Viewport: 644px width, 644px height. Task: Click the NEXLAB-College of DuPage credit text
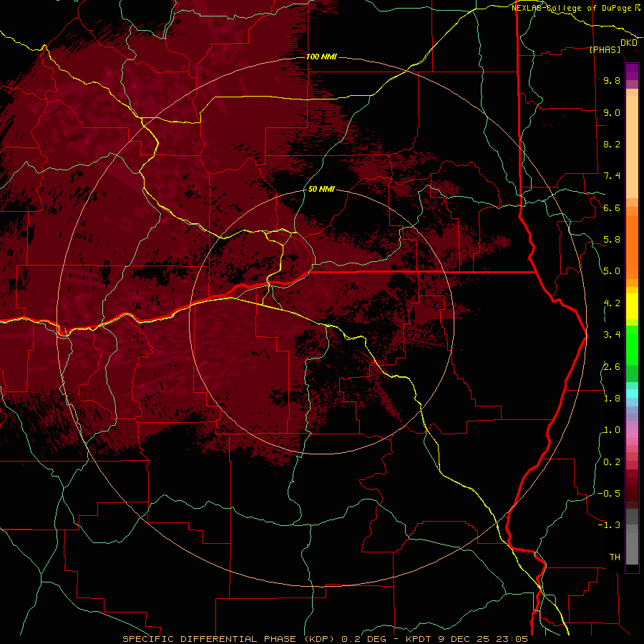pos(572,8)
